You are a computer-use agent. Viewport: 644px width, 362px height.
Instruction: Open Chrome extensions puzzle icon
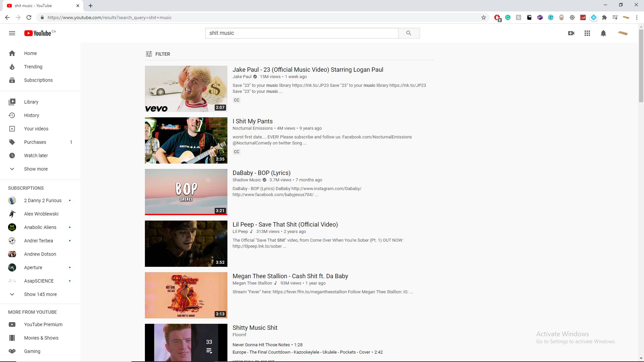604,17
